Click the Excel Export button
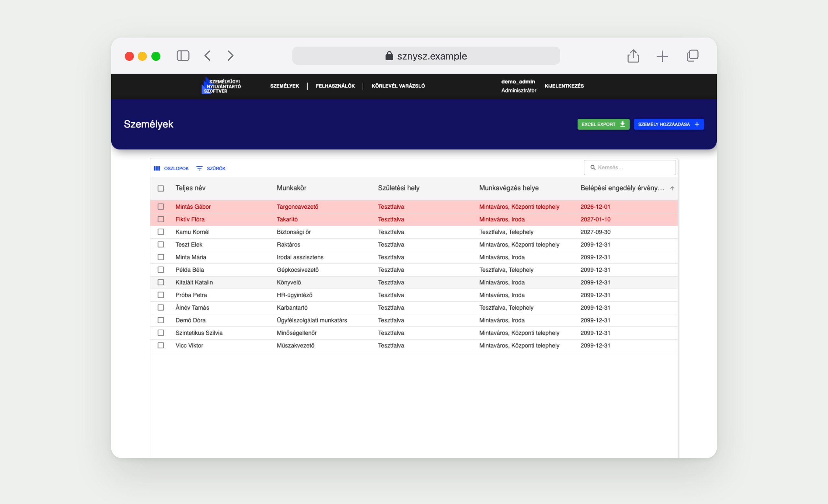Viewport: 828px width, 504px height. [x=603, y=124]
